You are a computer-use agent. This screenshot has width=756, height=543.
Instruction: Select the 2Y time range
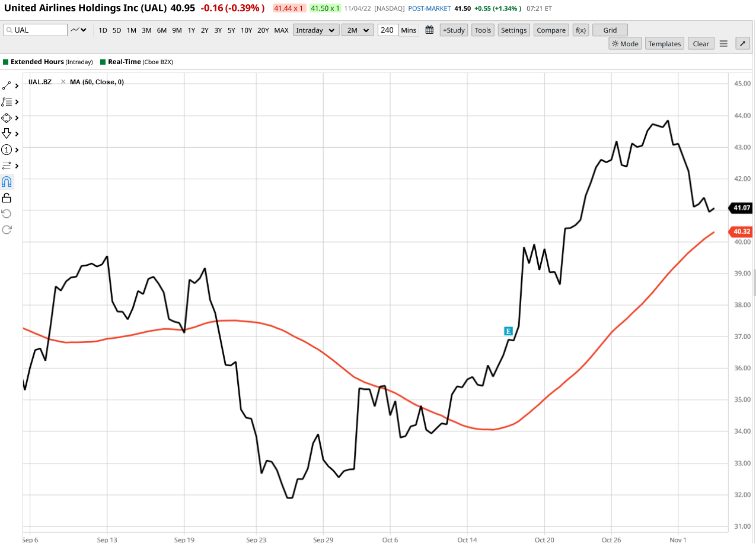point(205,30)
